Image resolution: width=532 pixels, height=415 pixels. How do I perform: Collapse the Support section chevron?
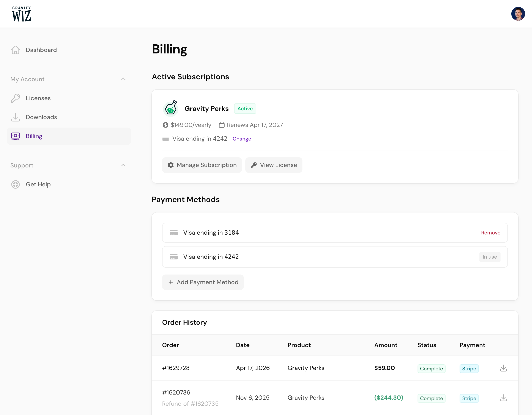pyautogui.click(x=123, y=165)
